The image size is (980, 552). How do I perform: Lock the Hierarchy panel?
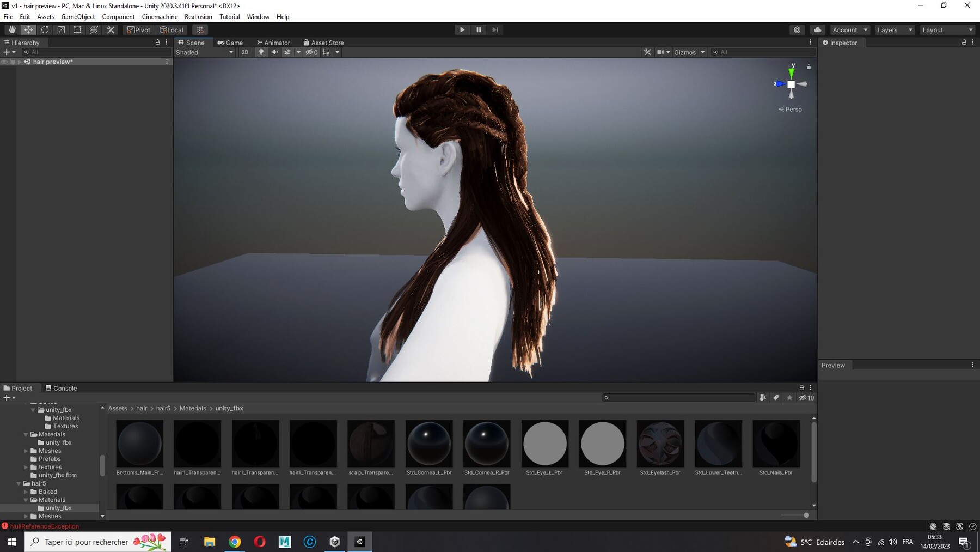coord(158,42)
